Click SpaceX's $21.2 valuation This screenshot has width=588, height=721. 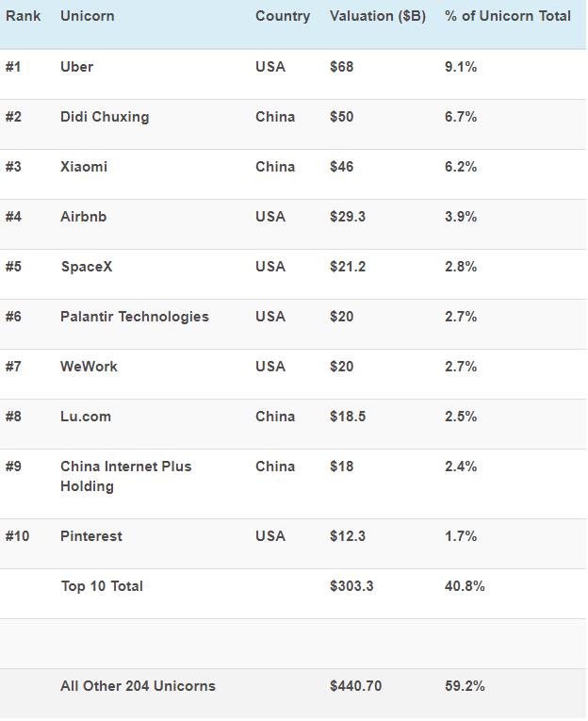348,267
